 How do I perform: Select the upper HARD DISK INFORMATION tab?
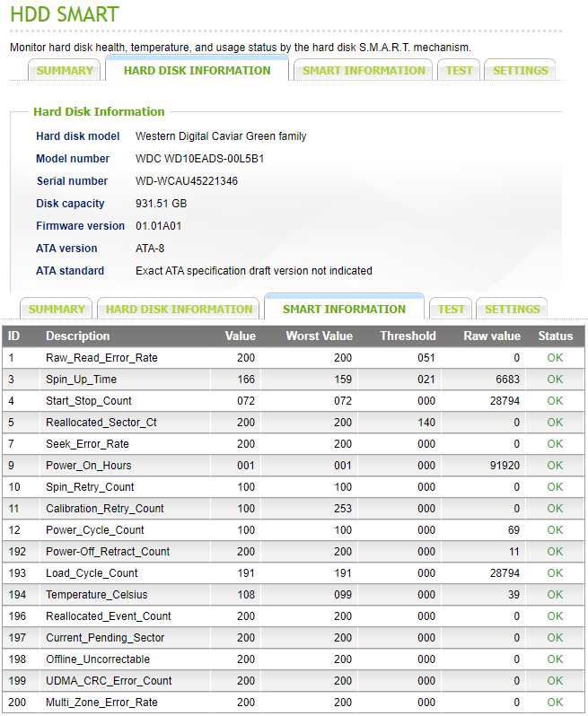pos(197,70)
